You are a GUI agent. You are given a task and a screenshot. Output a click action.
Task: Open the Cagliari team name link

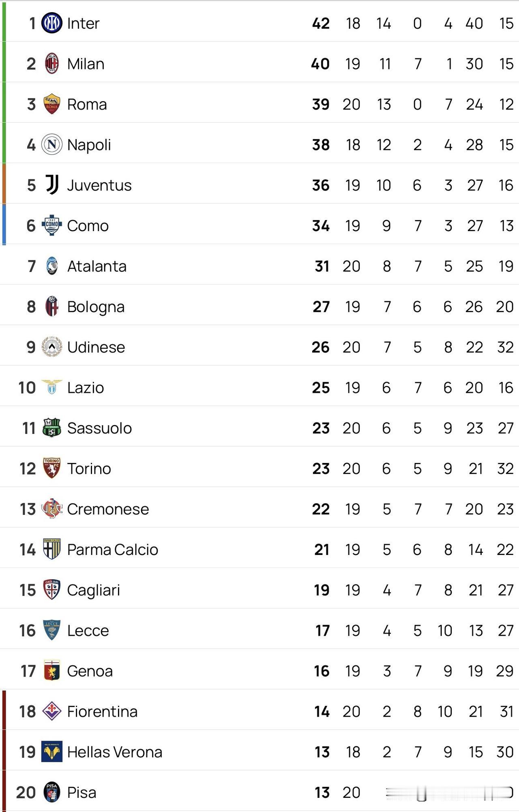(93, 590)
